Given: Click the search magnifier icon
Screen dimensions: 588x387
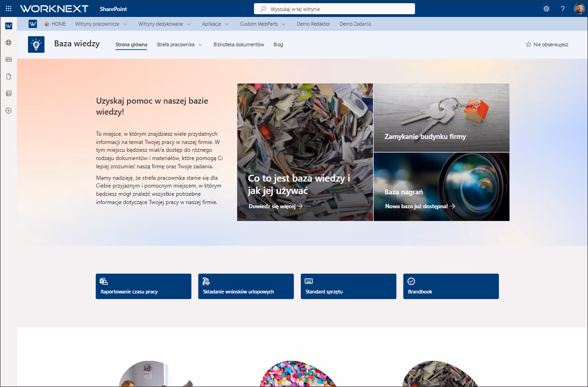Looking at the screenshot, I should coord(263,9).
